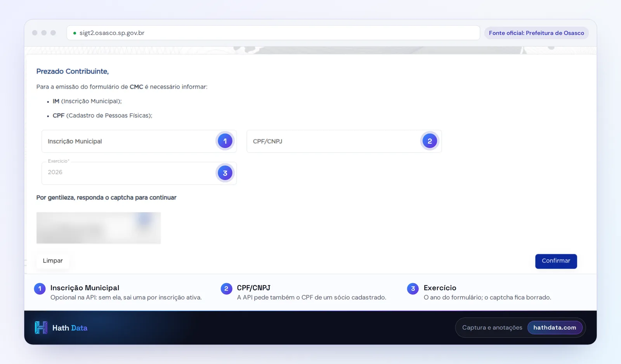Click the 'IM (Inscrição Municipal);' bullet text
Image resolution: width=621 pixels, height=364 pixels.
click(x=87, y=101)
